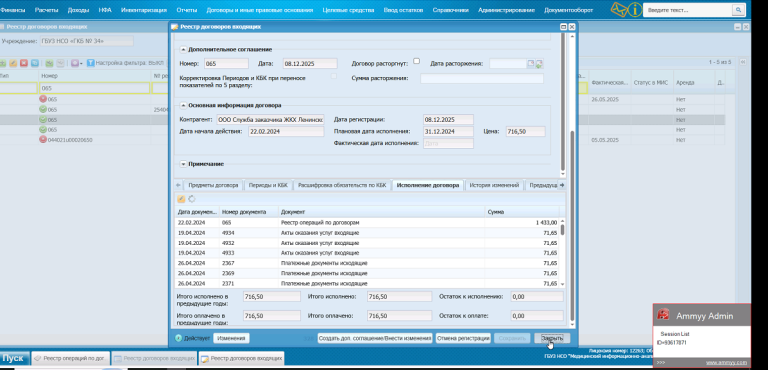Open the yellow info icon in header

(x=635, y=10)
